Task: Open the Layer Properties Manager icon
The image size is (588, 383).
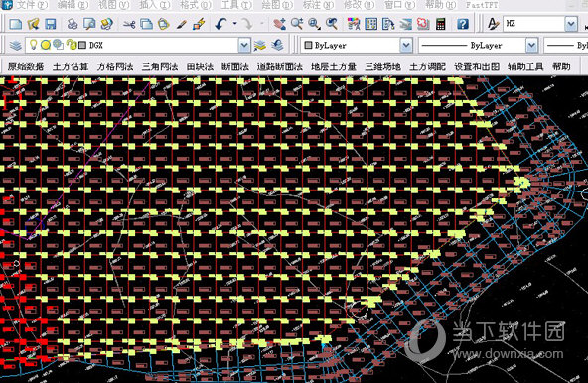Action: (x=15, y=46)
